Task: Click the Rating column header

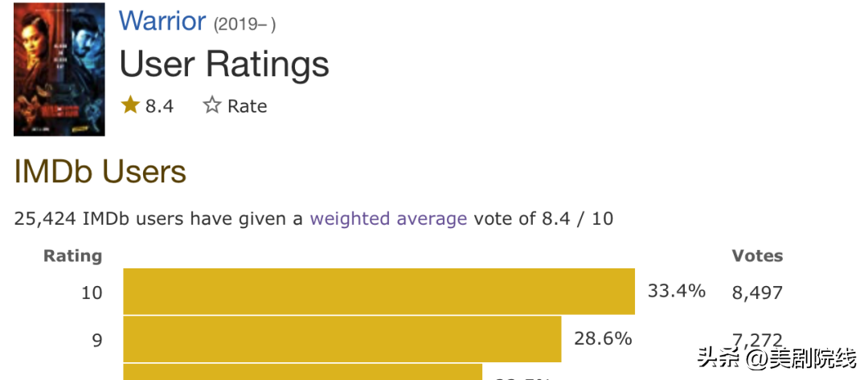Action: (x=72, y=256)
